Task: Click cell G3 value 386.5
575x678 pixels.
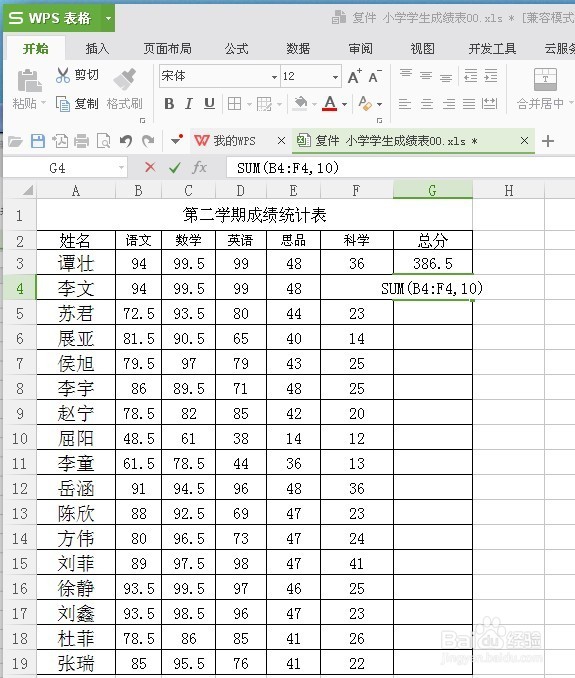Action: 433,263
